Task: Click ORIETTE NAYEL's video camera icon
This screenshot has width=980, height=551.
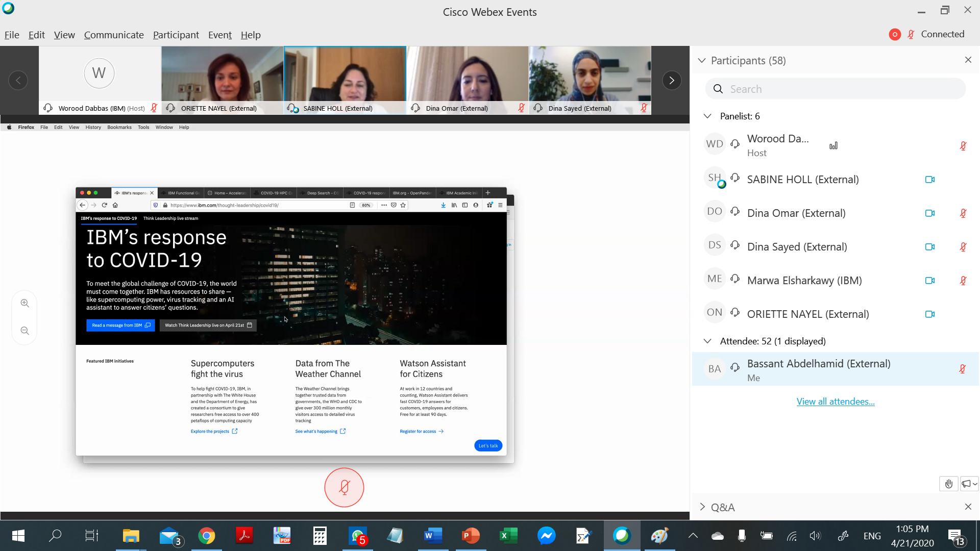Action: 930,314
